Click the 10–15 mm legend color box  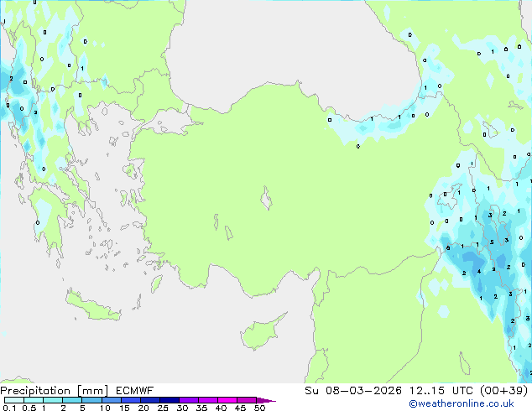112,400
